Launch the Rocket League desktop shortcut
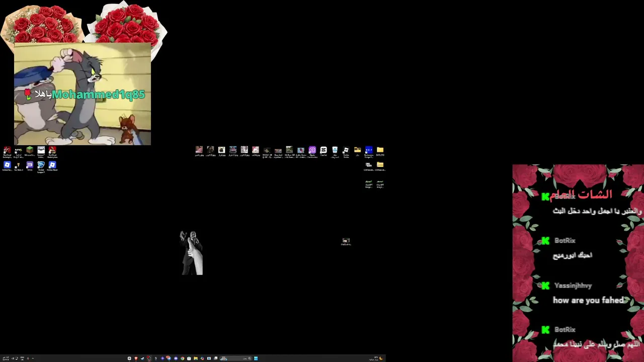The image size is (644, 362). [41, 167]
